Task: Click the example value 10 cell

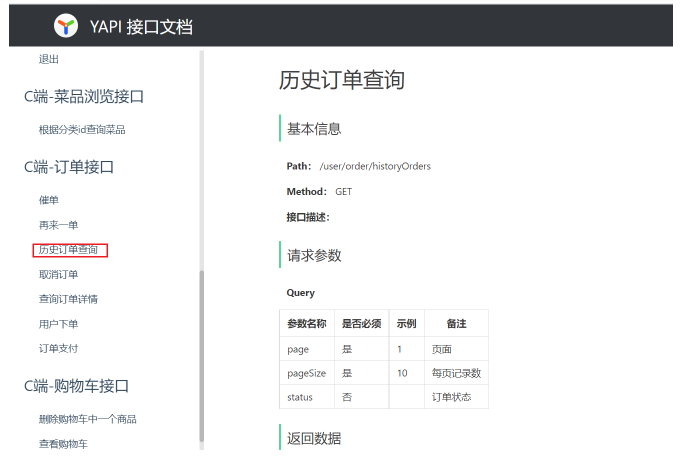Action: pyautogui.click(x=407, y=373)
